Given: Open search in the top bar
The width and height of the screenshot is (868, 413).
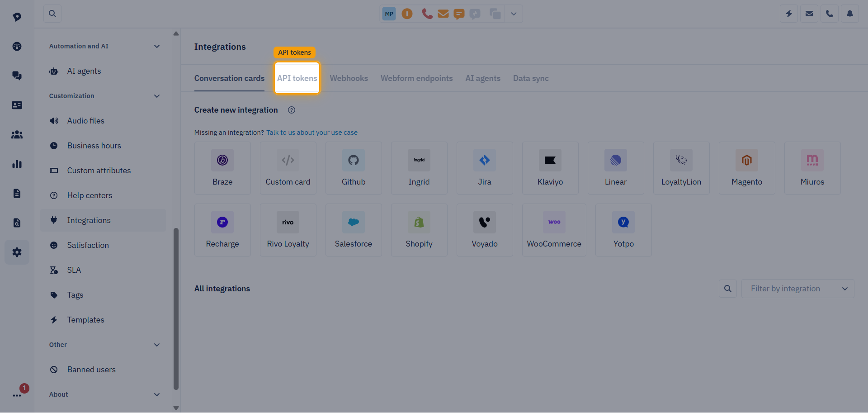Looking at the screenshot, I should pyautogui.click(x=52, y=14).
